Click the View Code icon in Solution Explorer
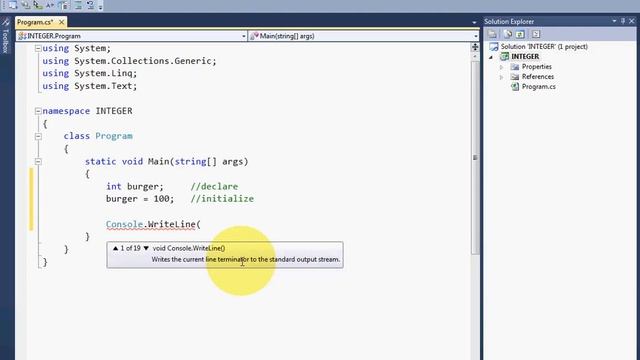 click(536, 34)
